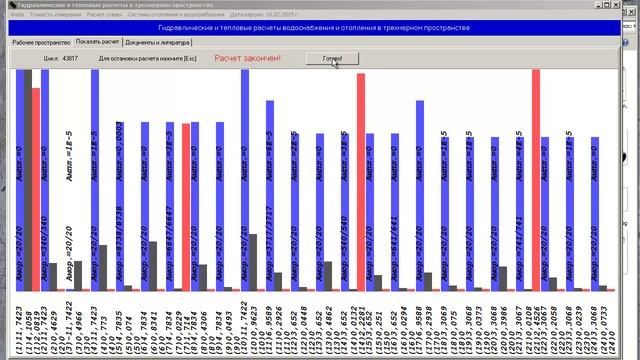The width and height of the screenshot is (640, 360).
Task: Click the Готово! button
Action: pos(332,58)
